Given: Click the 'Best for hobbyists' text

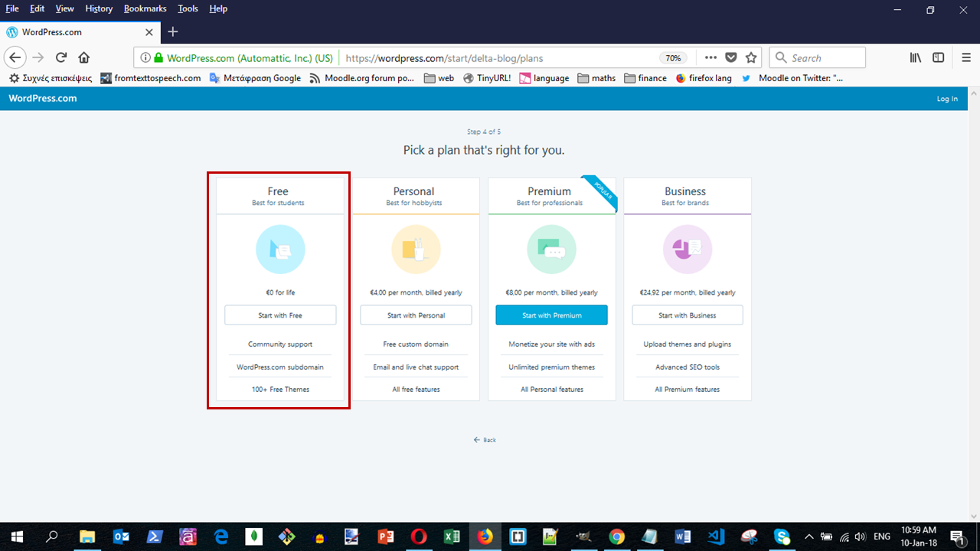Looking at the screenshot, I should tap(414, 203).
